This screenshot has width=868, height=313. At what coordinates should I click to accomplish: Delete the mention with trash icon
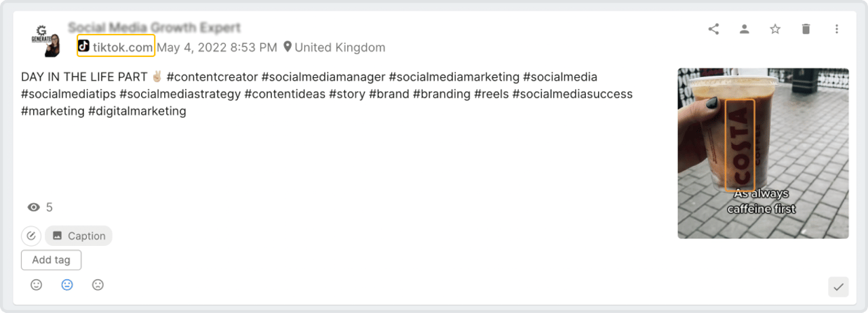tap(806, 29)
